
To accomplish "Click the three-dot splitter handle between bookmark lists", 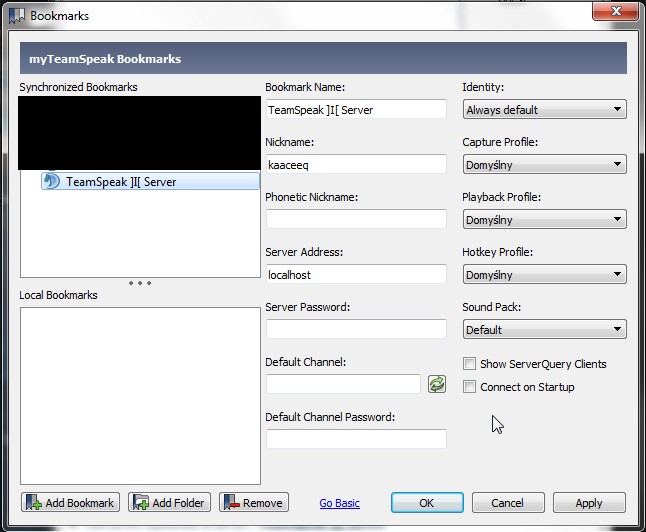I will pos(140,283).
